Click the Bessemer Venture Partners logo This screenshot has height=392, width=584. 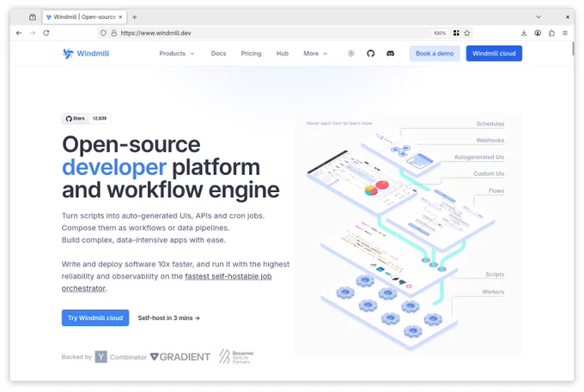(x=236, y=357)
